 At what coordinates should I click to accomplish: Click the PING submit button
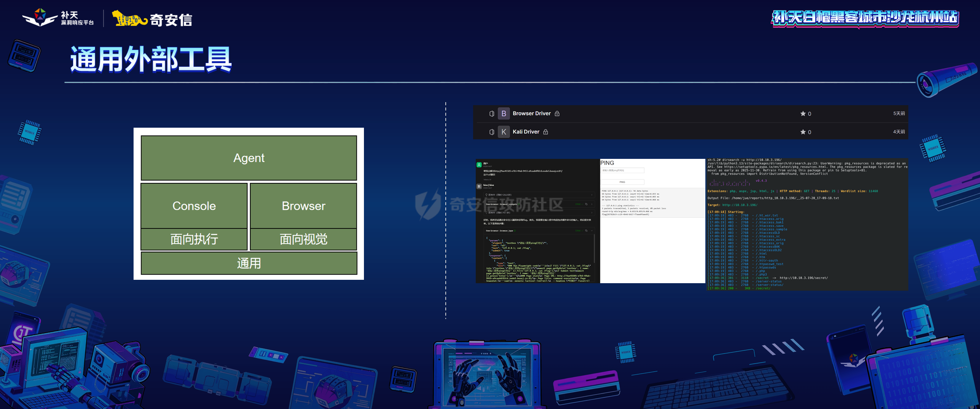click(x=622, y=182)
